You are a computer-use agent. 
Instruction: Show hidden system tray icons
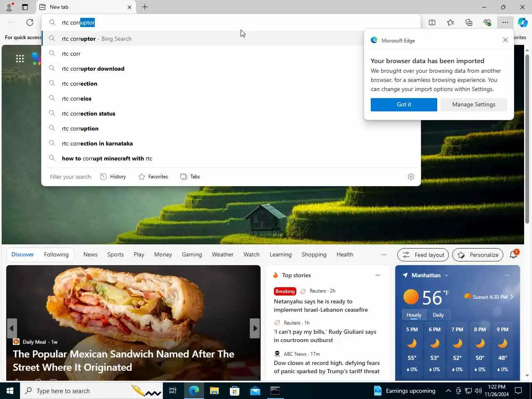click(448, 391)
